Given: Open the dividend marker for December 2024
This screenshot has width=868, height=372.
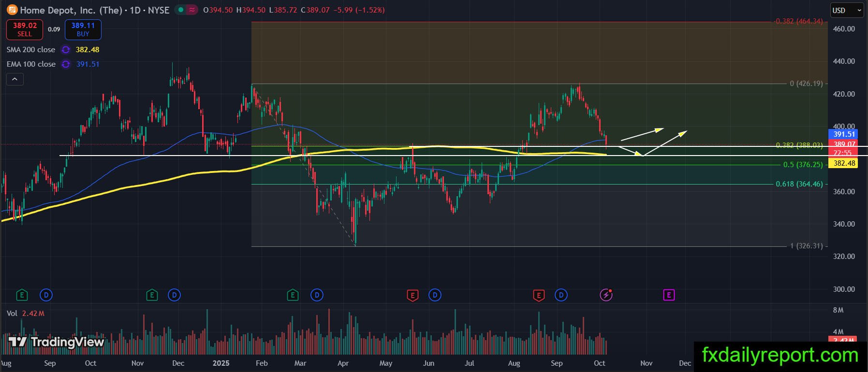Looking at the screenshot, I should click(174, 295).
